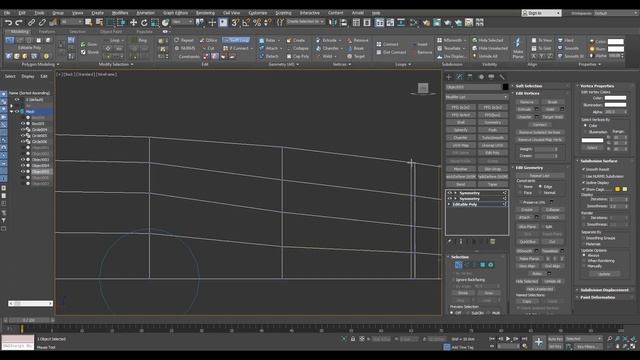Open the Modify Selection panel dropdown
The width and height of the screenshot is (640, 360).
[x=116, y=64]
